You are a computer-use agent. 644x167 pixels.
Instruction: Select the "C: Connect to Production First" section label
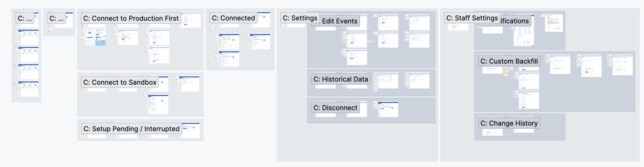click(x=131, y=18)
